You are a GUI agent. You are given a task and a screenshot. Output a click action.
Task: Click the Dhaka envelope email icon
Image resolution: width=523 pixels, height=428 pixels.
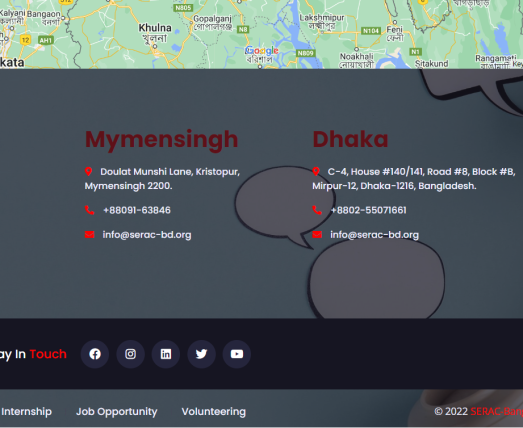point(317,235)
